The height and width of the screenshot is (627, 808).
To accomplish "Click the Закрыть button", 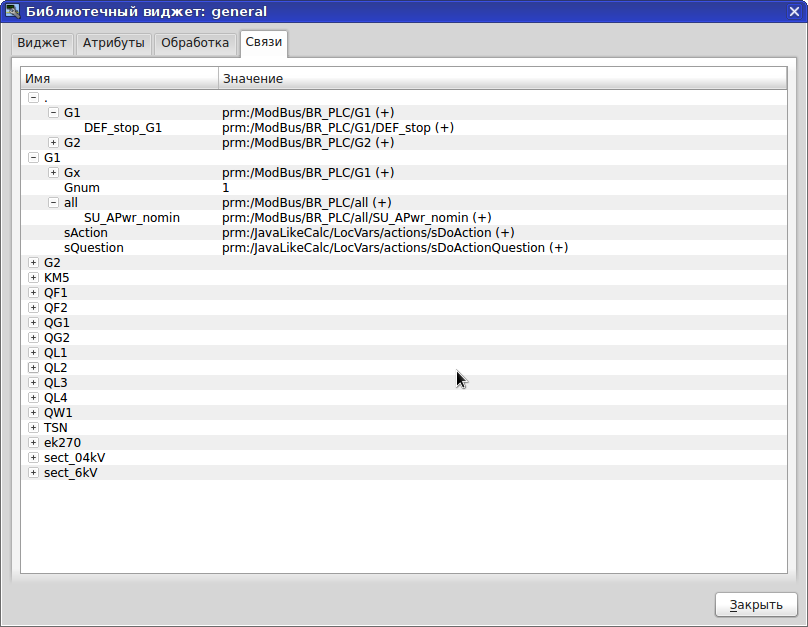I will coord(756,605).
